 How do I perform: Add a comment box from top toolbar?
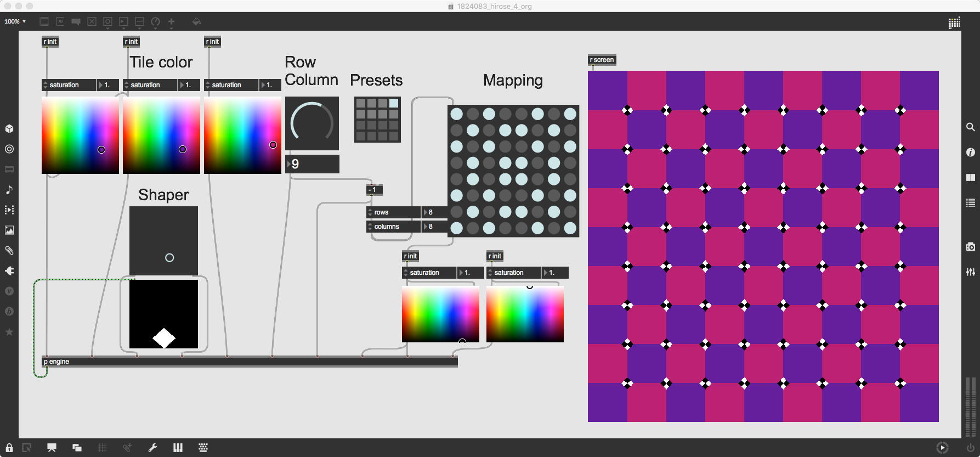pos(76,21)
